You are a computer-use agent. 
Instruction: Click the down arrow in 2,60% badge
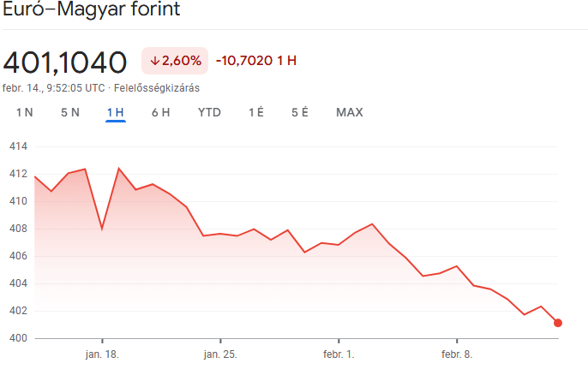point(155,61)
